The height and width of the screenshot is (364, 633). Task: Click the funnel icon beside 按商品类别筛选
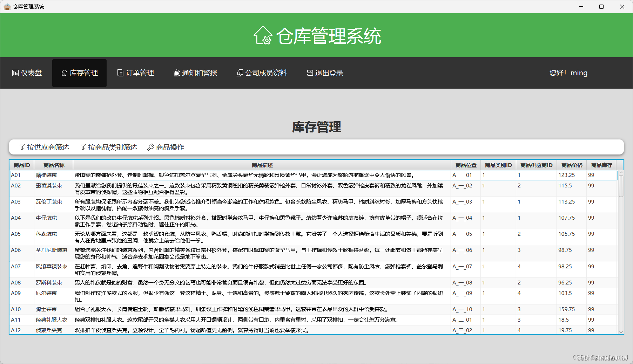tap(83, 147)
